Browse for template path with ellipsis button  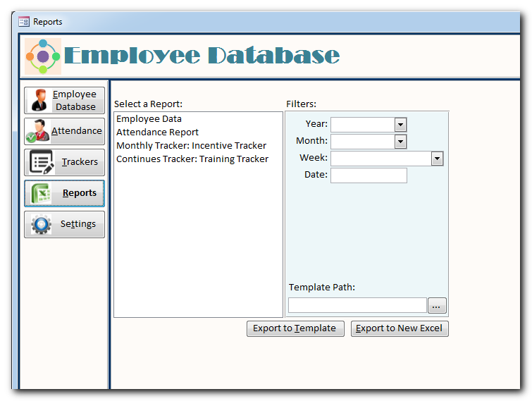pyautogui.click(x=437, y=305)
